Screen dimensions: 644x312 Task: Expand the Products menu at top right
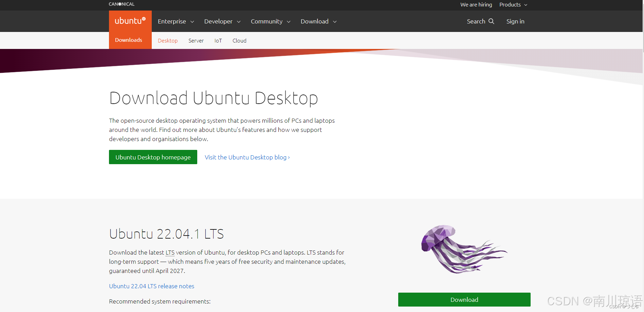[x=513, y=5]
